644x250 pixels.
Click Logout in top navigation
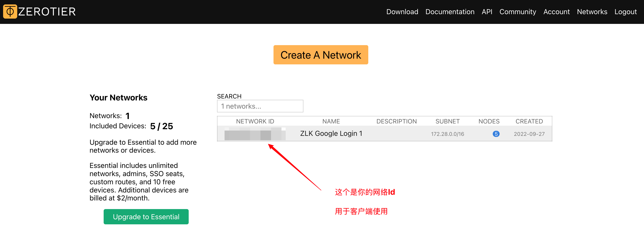coord(625,12)
